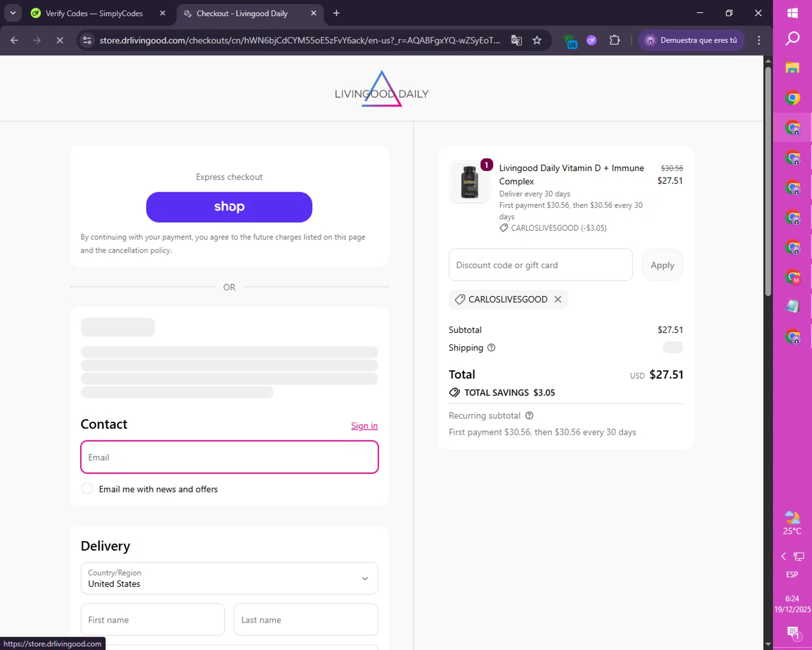
Task: Open the Chrome three-dot menu
Action: [759, 40]
